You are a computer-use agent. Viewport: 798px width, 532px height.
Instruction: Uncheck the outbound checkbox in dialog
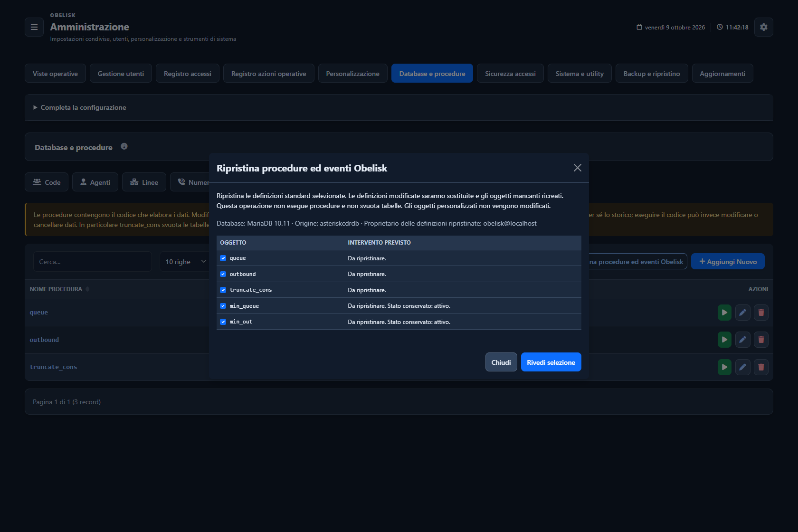click(223, 274)
